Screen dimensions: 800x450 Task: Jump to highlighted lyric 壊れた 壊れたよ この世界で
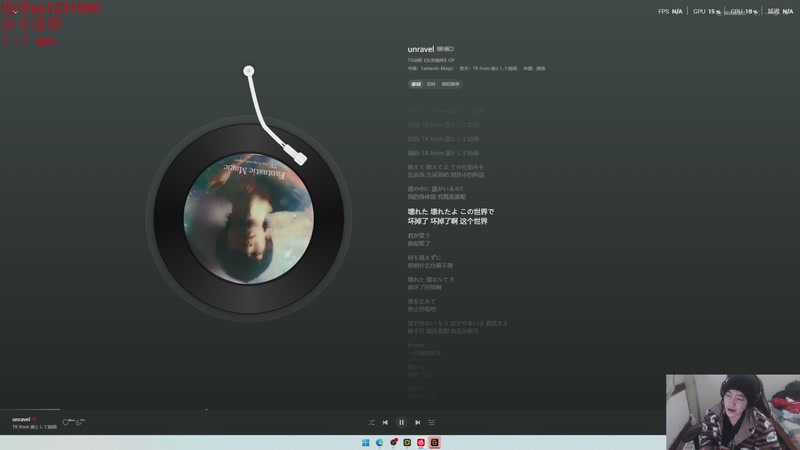[x=451, y=212]
